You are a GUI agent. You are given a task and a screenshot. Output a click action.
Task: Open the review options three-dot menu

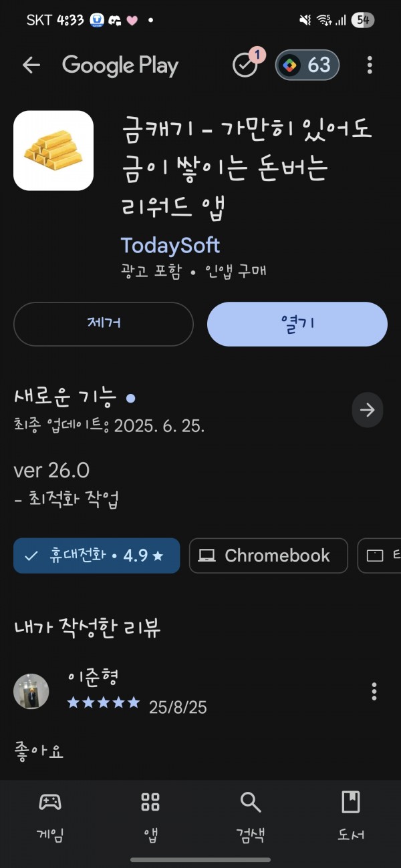pyautogui.click(x=374, y=691)
